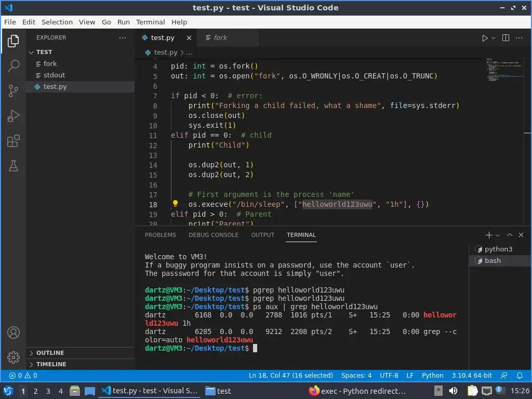Open the test file manager taskbar window
The width and height of the screenshot is (532, 399).
(x=219, y=391)
